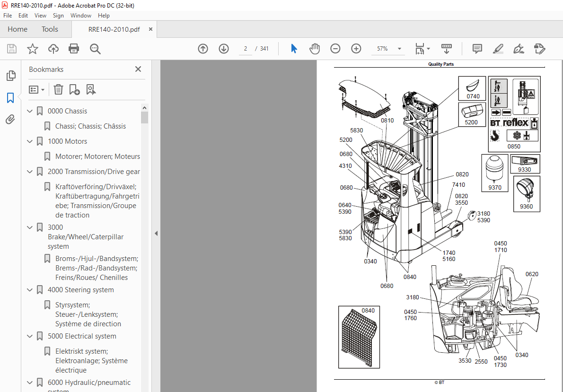Go to the next page

point(224,48)
